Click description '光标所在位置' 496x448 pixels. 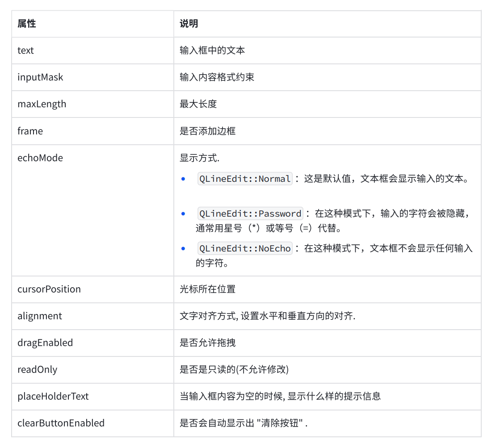[207, 289]
